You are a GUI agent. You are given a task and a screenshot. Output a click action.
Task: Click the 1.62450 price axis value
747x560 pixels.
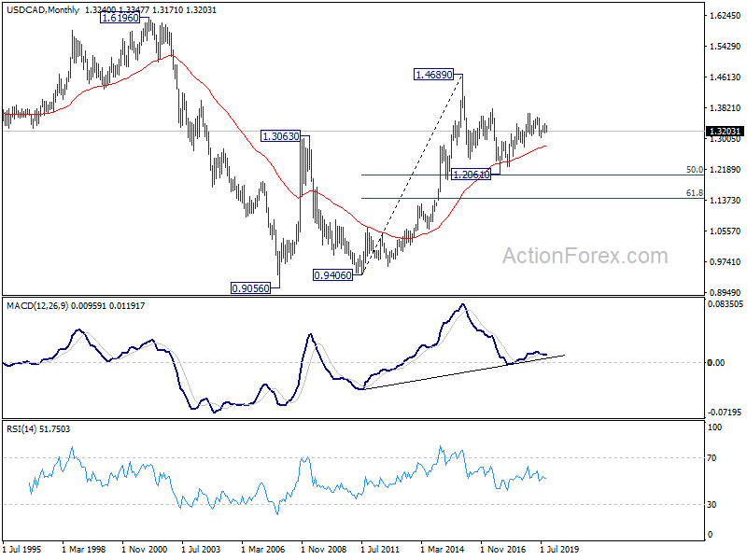coord(726,16)
